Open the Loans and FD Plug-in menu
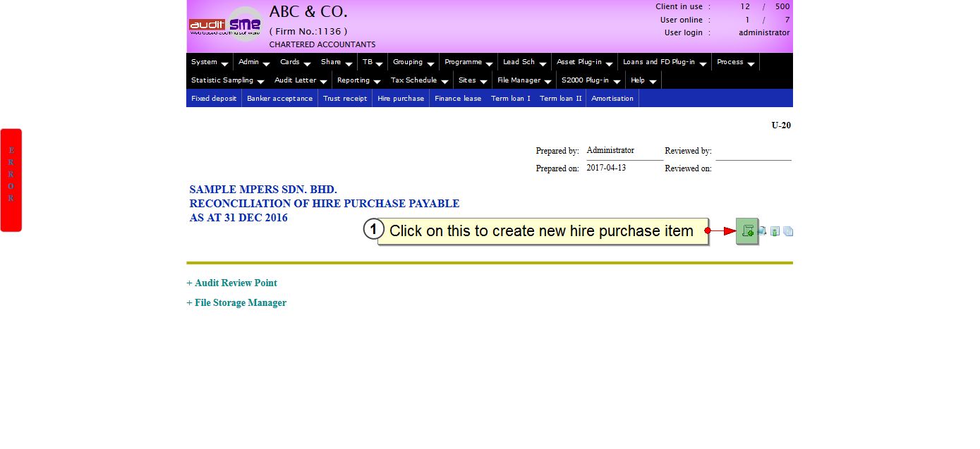This screenshot has height=449, width=980. click(x=664, y=62)
